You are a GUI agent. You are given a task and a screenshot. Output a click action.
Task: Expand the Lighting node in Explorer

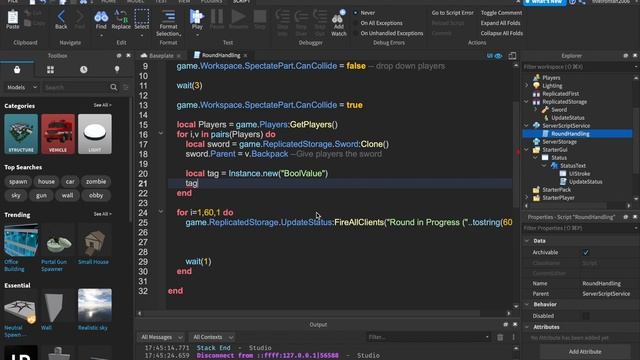(x=527, y=86)
